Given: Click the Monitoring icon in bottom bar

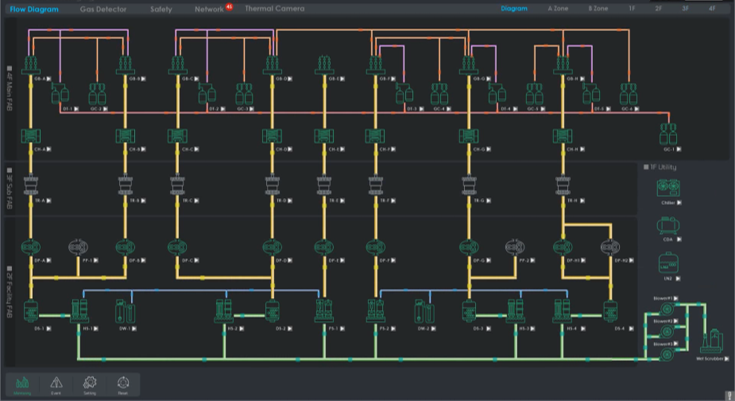Looking at the screenshot, I should coord(23,383).
